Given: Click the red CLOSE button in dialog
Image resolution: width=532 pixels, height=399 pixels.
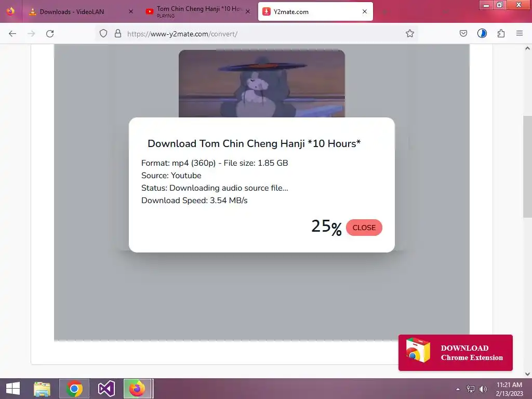Looking at the screenshot, I should pyautogui.click(x=364, y=228).
